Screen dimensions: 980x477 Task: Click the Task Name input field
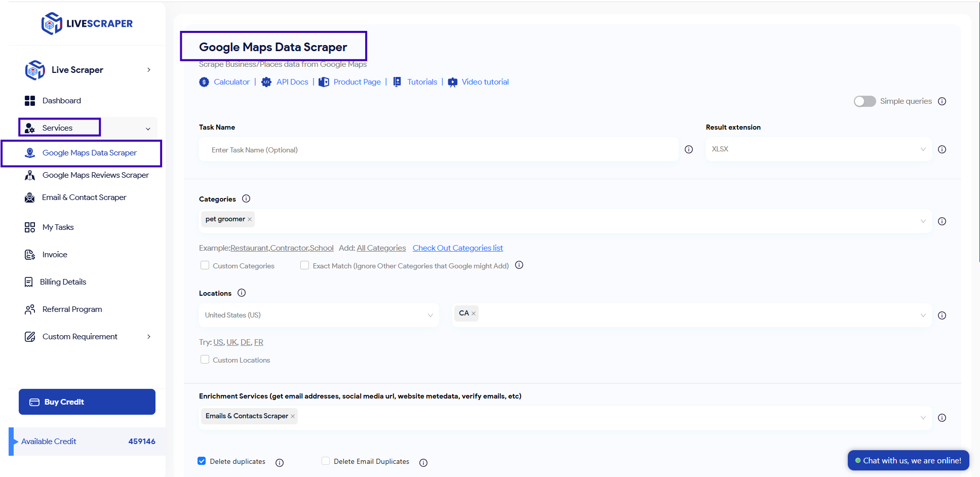tap(439, 150)
